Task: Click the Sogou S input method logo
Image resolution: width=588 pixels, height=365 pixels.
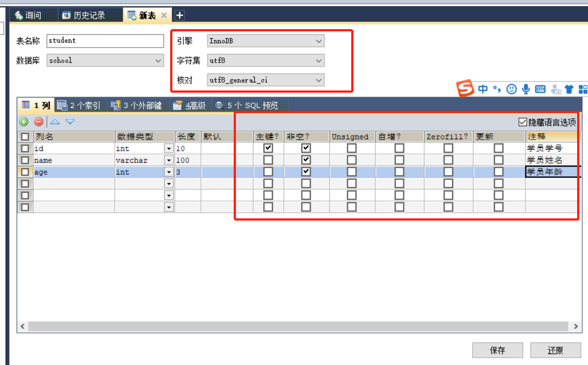Action: pyautogui.click(x=465, y=88)
